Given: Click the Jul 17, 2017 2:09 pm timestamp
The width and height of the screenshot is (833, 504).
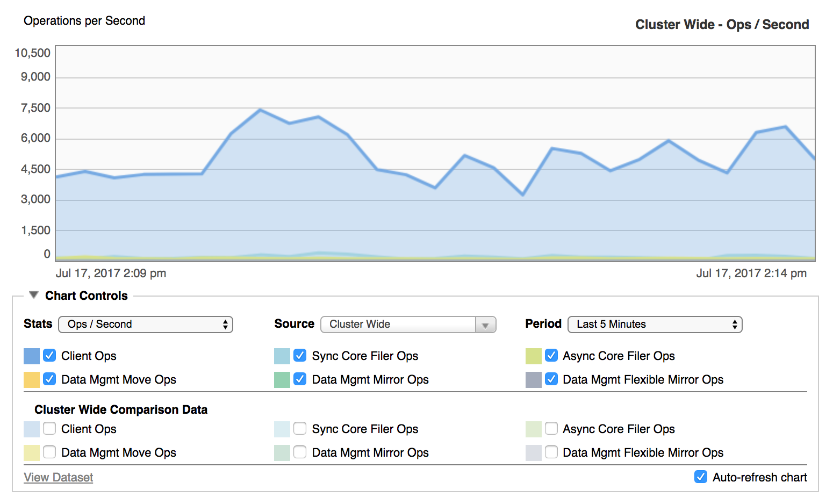Looking at the screenshot, I should coord(111,273).
